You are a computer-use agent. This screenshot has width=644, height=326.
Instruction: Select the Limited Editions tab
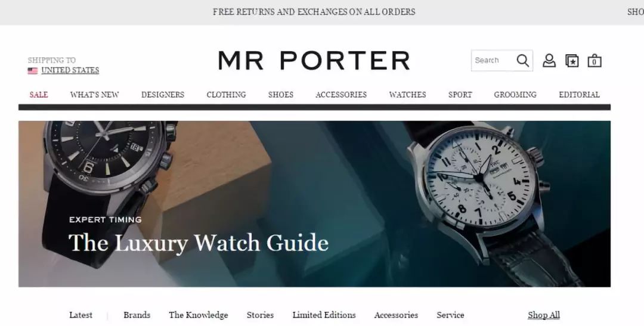coord(324,315)
